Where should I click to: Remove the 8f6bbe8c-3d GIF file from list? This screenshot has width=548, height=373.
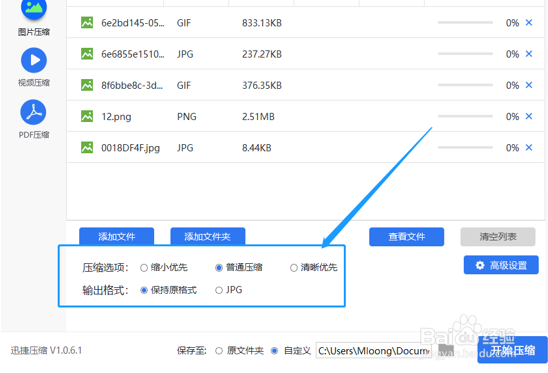(x=529, y=85)
